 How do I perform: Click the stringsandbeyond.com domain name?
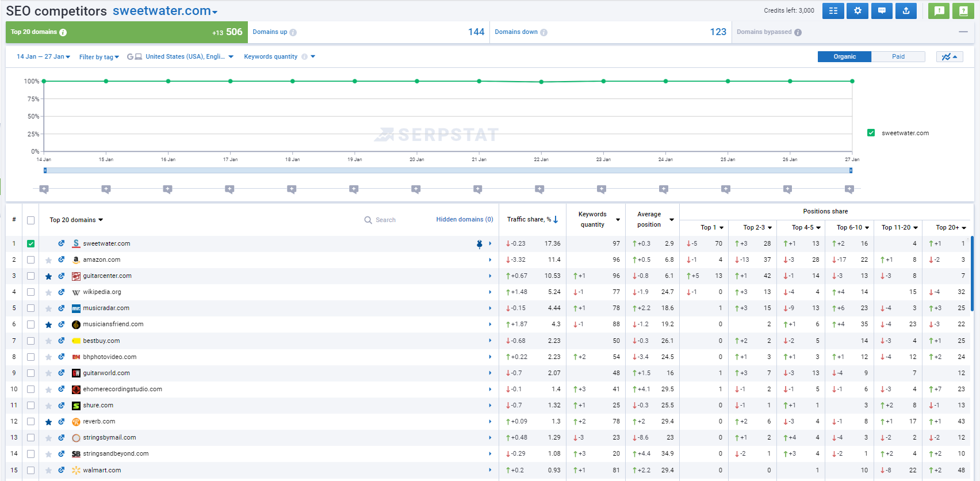[116, 453]
